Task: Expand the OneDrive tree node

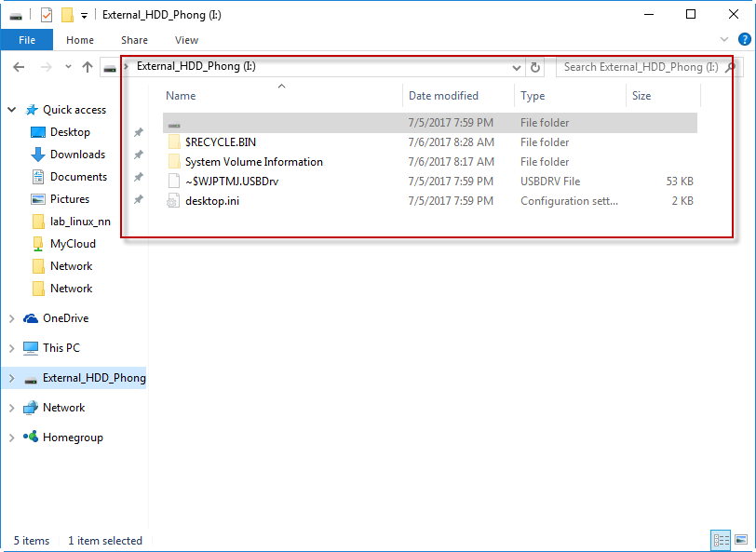Action: 12,318
